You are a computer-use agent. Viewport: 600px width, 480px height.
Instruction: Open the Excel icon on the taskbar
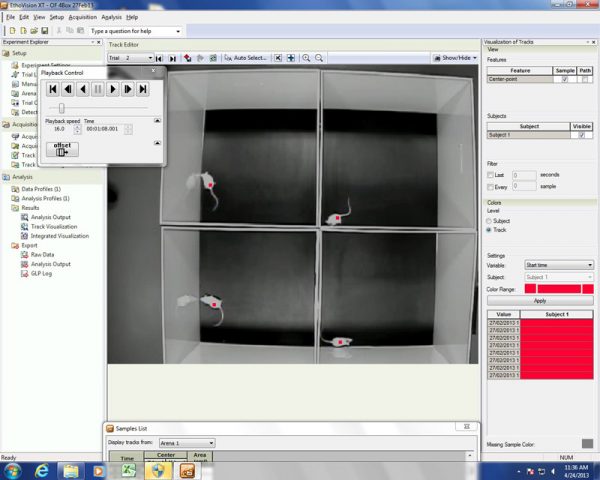pyautogui.click(x=129, y=471)
